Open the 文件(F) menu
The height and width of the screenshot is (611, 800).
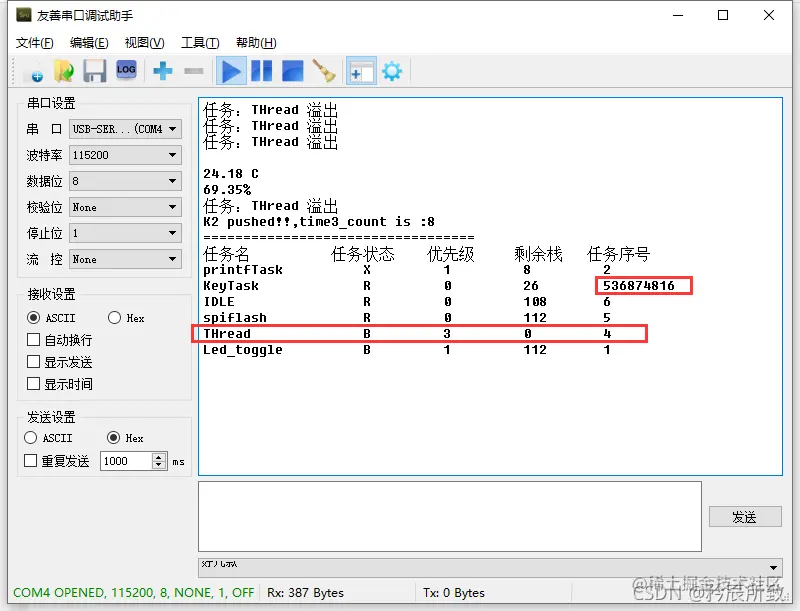(x=34, y=43)
